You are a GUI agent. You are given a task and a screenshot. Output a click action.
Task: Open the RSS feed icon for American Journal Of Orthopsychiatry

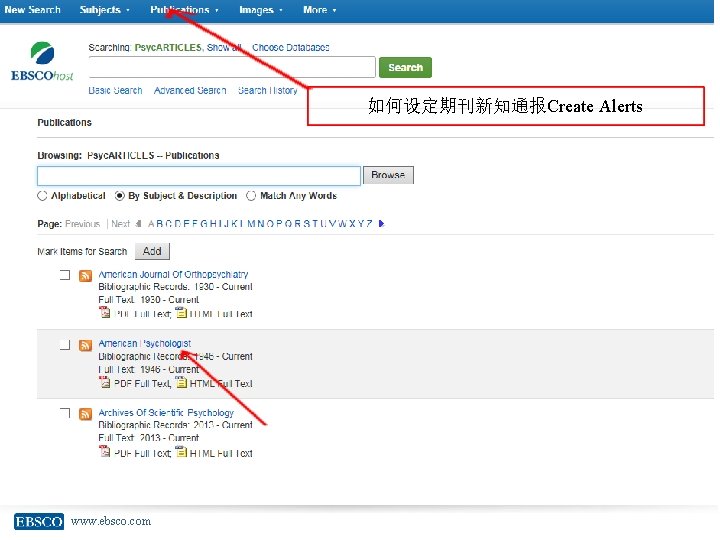coord(85,276)
